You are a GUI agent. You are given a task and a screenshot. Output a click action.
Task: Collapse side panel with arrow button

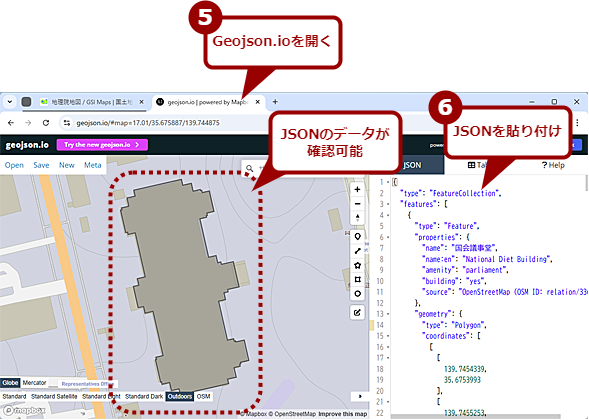tap(359, 396)
